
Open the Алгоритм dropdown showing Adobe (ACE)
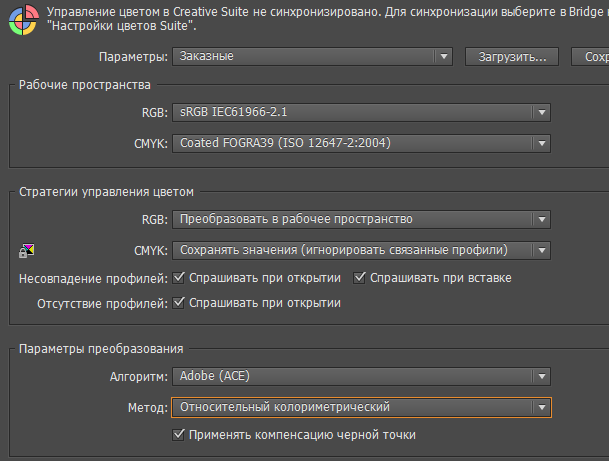(361, 376)
